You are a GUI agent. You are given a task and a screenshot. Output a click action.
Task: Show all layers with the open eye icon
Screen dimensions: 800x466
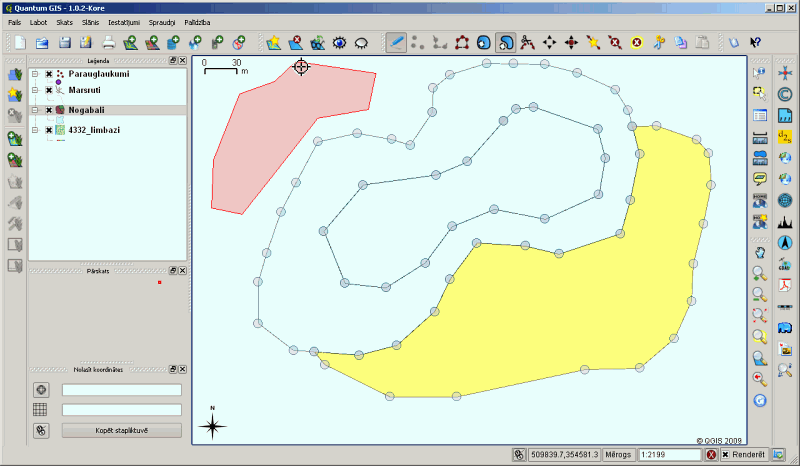(x=339, y=43)
